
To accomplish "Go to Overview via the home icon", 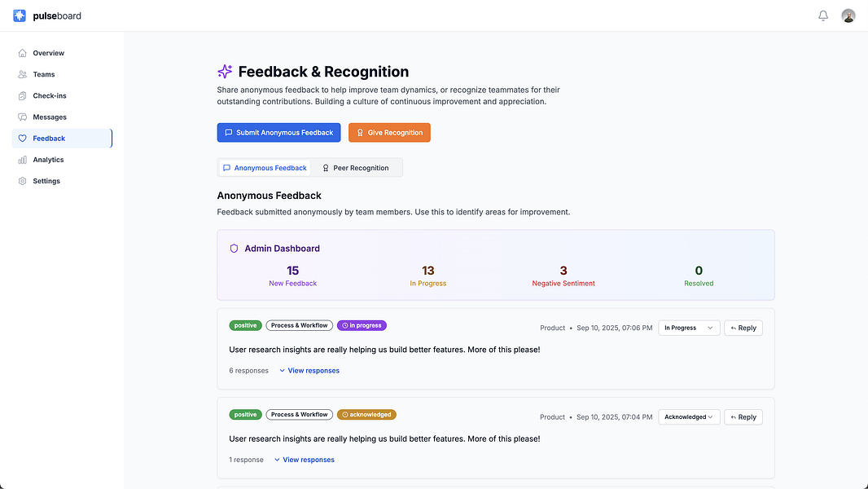I will coord(23,53).
